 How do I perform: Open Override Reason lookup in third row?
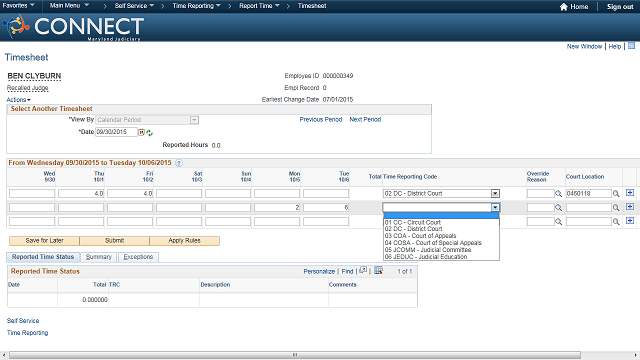[x=558, y=222]
